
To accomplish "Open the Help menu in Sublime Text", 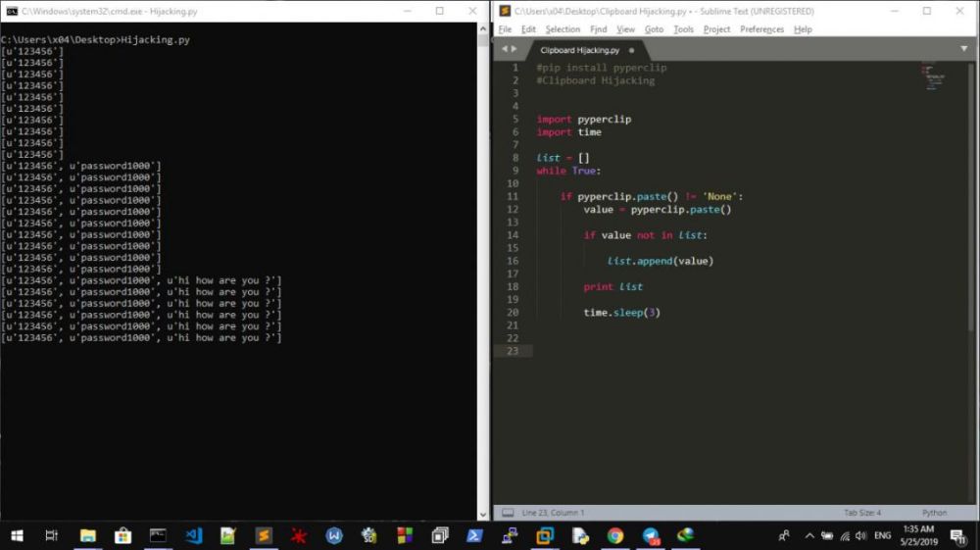I will pos(803,29).
